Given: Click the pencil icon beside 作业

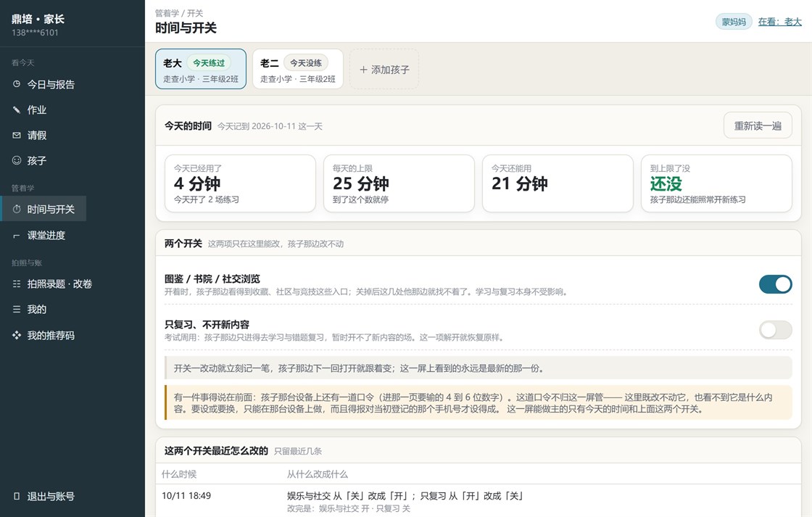Looking at the screenshot, I should point(17,109).
